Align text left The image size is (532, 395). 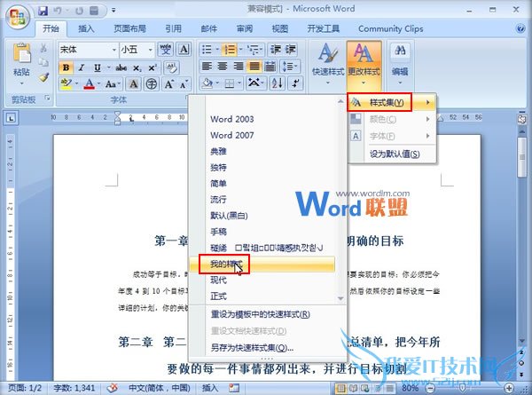(x=207, y=66)
